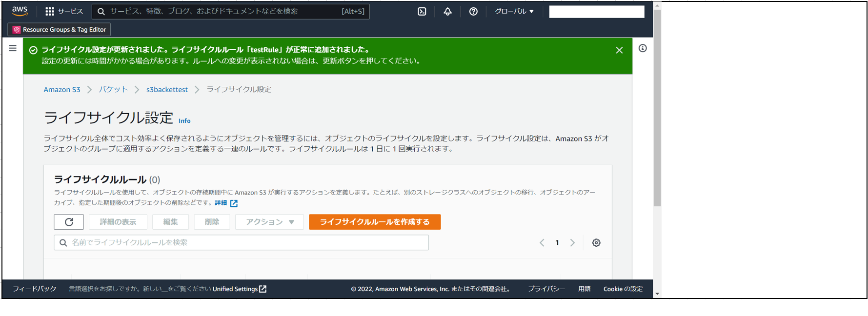Click the page number 1
Image resolution: width=868 pixels, height=316 pixels.
pos(557,243)
